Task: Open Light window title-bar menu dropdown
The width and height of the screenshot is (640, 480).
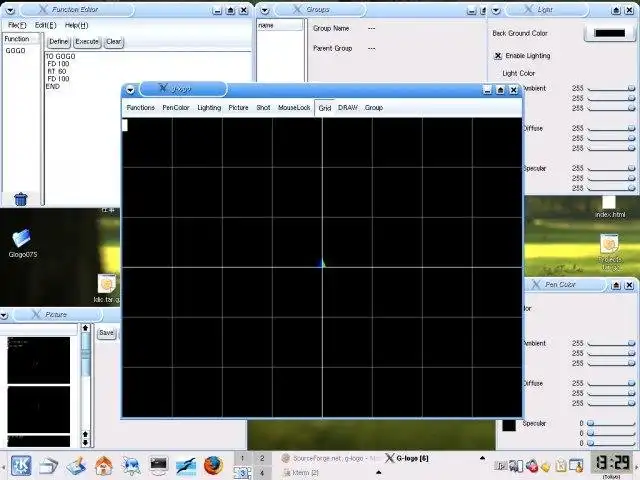Action: click(x=496, y=10)
